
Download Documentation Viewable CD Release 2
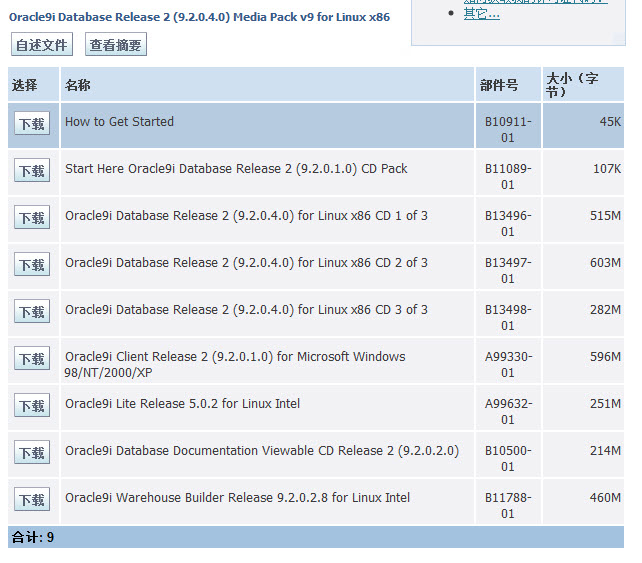pyautogui.click(x=32, y=452)
